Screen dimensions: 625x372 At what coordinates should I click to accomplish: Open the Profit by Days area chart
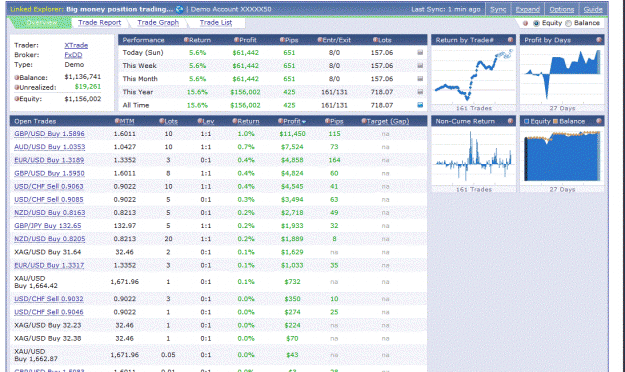pyautogui.click(x=562, y=75)
